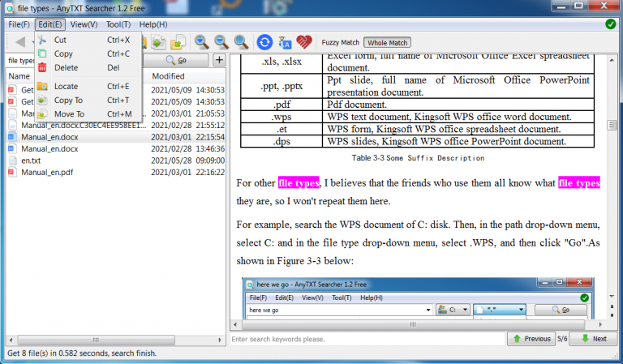The width and height of the screenshot is (623, 364).
Task: Click the red heart donate icon
Action: (x=304, y=41)
